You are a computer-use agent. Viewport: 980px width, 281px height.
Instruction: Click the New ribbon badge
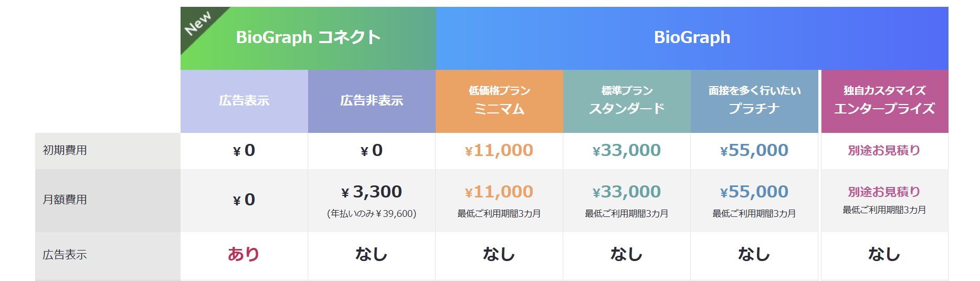(x=198, y=24)
